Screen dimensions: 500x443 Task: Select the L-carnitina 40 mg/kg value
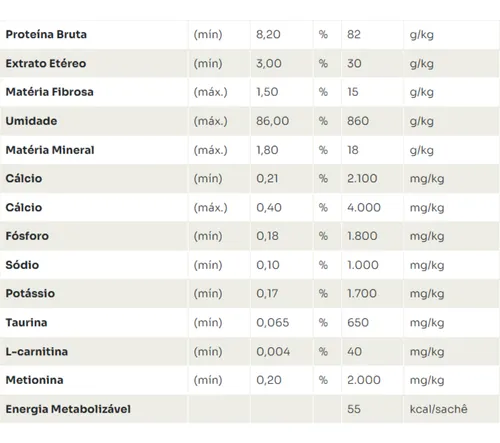pyautogui.click(x=354, y=351)
